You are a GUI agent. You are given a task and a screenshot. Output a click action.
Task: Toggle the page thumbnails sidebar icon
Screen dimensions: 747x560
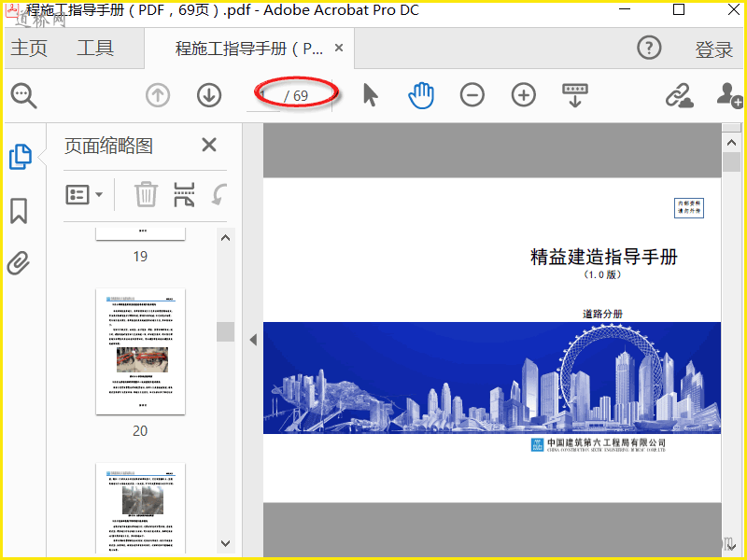click(x=20, y=157)
